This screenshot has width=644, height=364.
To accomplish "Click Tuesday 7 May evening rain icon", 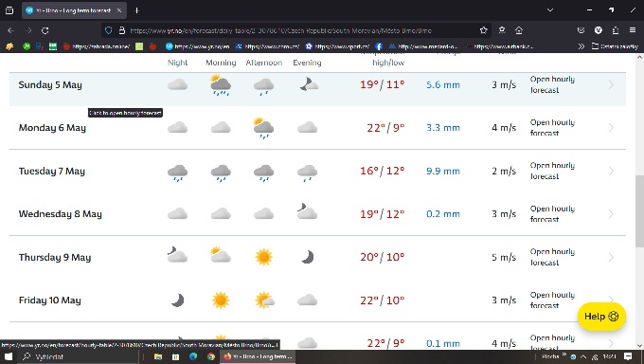I will pyautogui.click(x=307, y=173).
